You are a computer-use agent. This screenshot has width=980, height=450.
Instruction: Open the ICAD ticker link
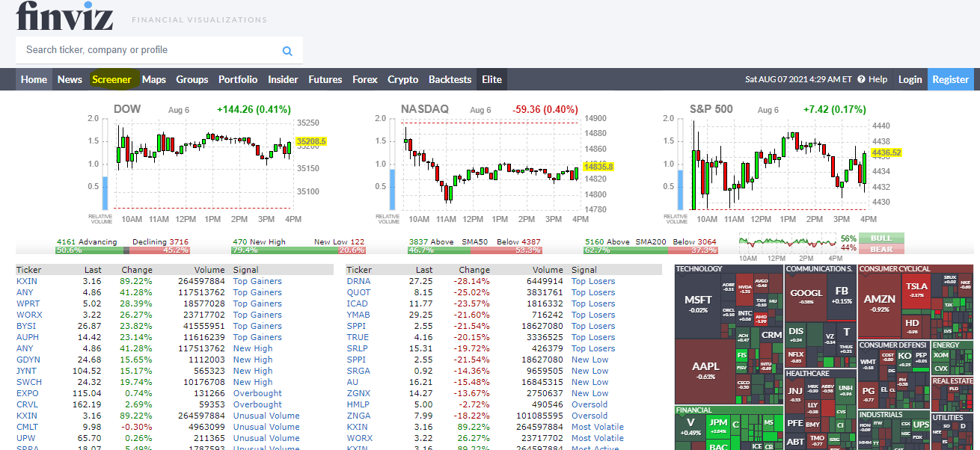pyautogui.click(x=358, y=303)
